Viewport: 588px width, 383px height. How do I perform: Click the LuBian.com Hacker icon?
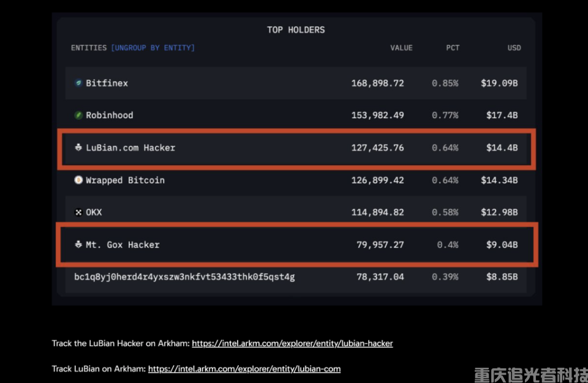pyautogui.click(x=78, y=147)
